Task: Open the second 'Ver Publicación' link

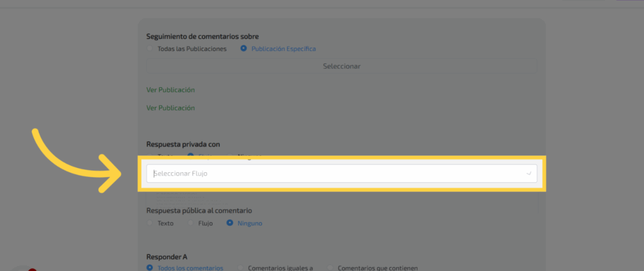Action: 170,108
